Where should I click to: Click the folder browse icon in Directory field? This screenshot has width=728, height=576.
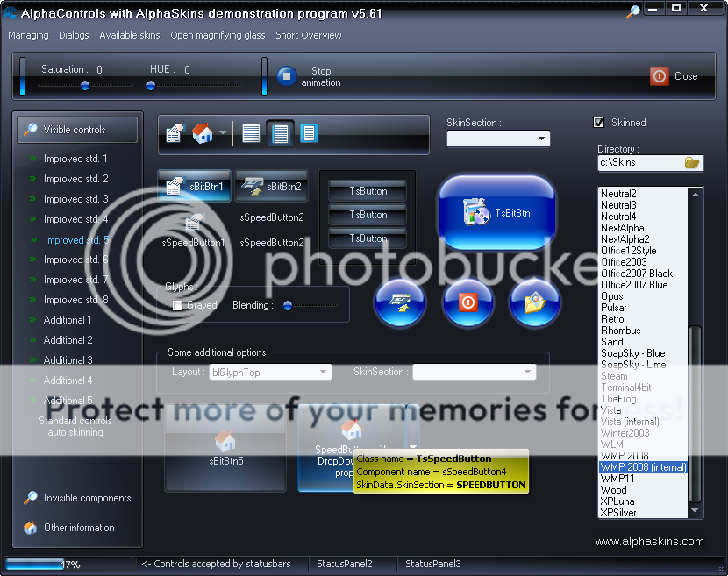(692, 162)
